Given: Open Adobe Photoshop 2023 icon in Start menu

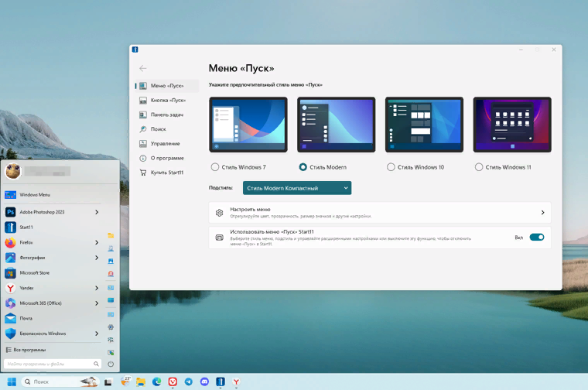Looking at the screenshot, I should point(11,212).
